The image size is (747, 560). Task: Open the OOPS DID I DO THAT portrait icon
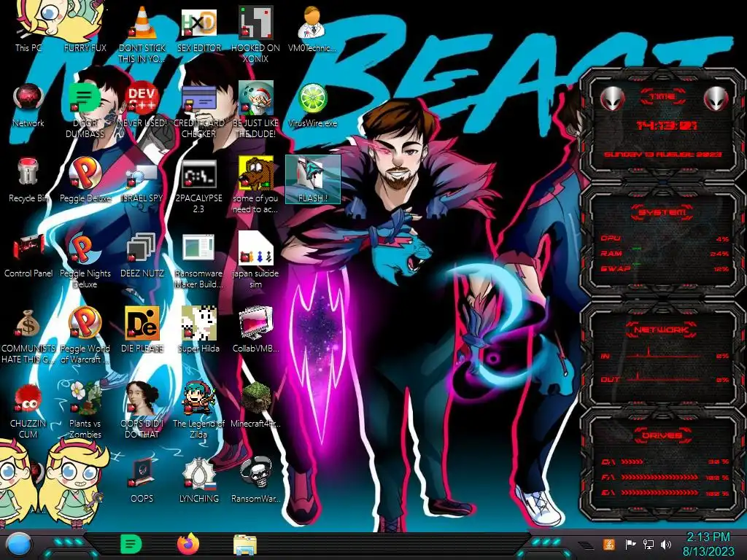point(142,411)
